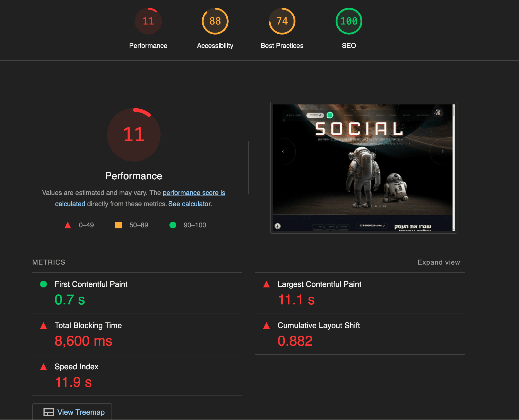Click the orange 50–89 legend square
Screen dimensions: 519x420
[x=118, y=225]
